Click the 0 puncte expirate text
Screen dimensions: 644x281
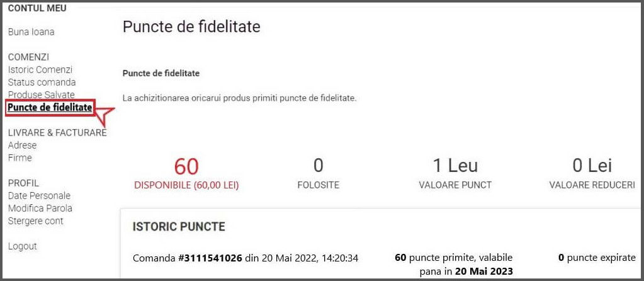pos(597,258)
